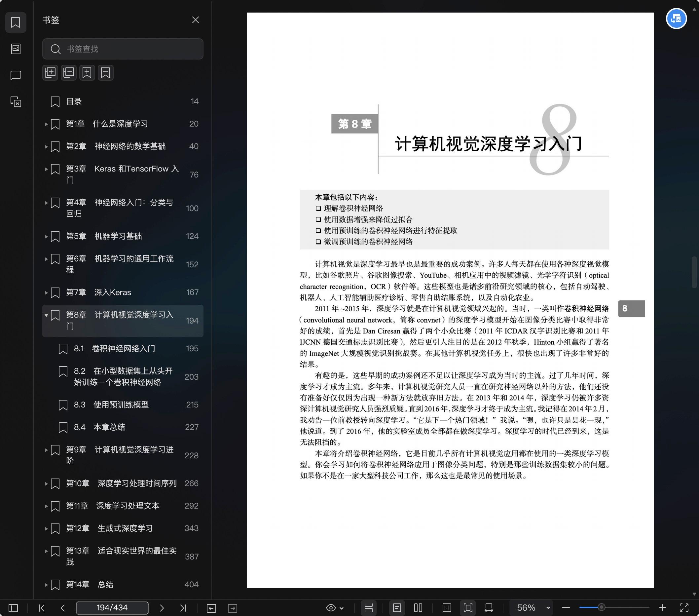Add a new bookmark icon
699x616 pixels.
87,73
